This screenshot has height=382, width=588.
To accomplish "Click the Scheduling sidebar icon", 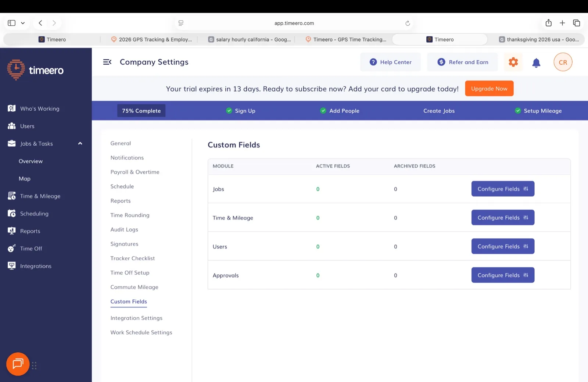I will coord(12,214).
